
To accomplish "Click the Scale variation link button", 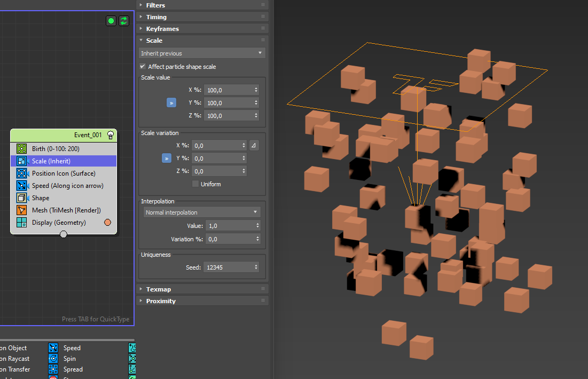I will click(166, 159).
